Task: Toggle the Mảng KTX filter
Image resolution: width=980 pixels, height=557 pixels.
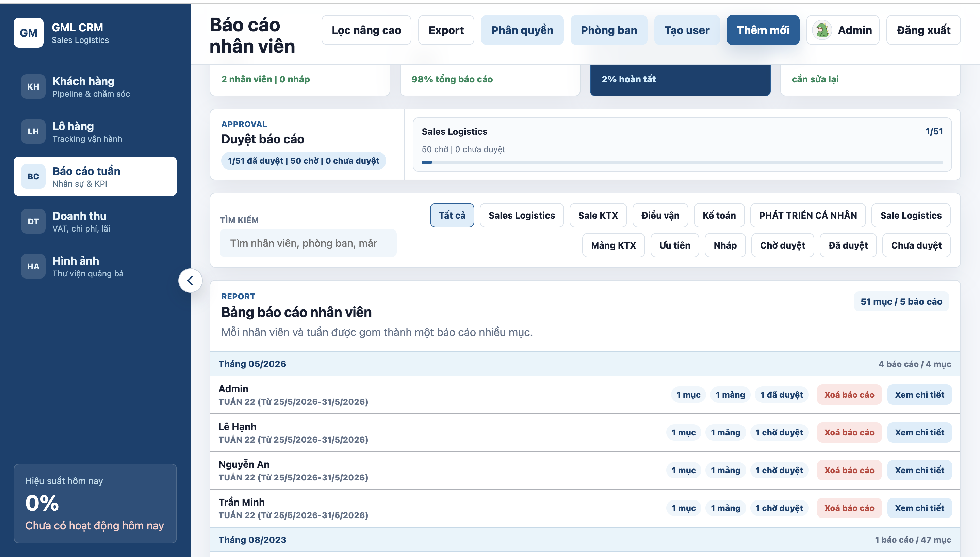Action: (614, 245)
